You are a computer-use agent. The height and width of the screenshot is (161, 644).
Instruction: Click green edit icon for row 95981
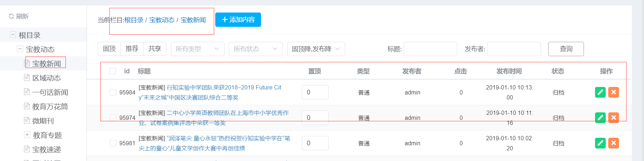[x=600, y=143]
